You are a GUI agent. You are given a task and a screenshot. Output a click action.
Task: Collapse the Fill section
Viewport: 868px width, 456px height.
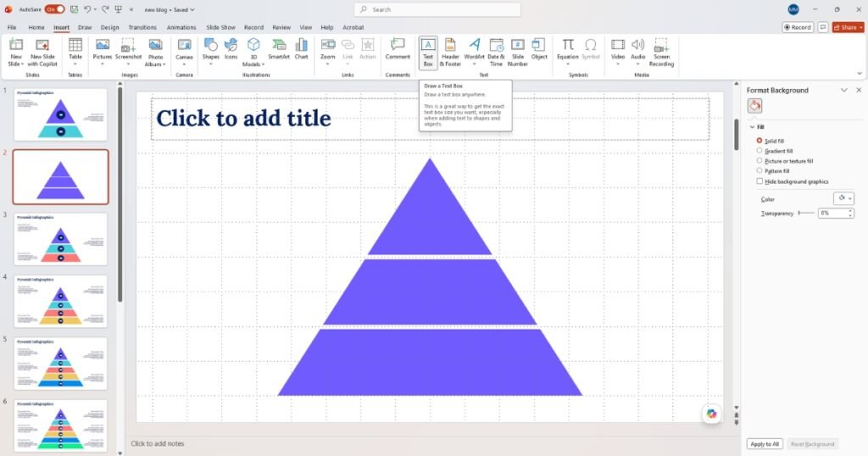pyautogui.click(x=753, y=127)
